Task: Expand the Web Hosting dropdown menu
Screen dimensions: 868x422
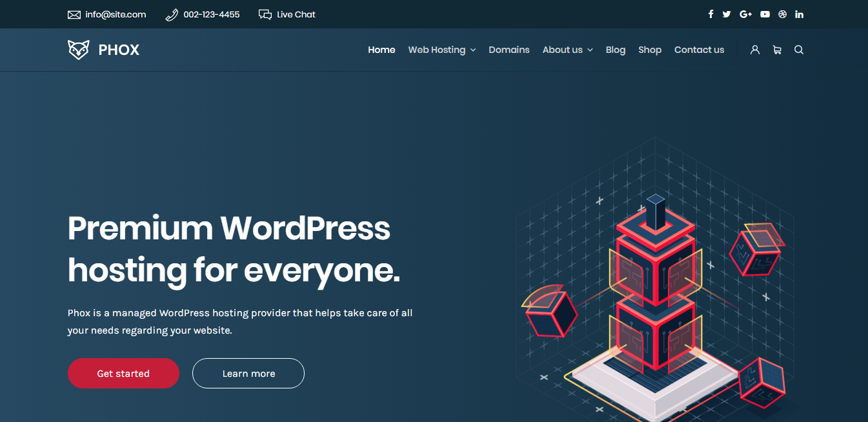Action: click(441, 50)
